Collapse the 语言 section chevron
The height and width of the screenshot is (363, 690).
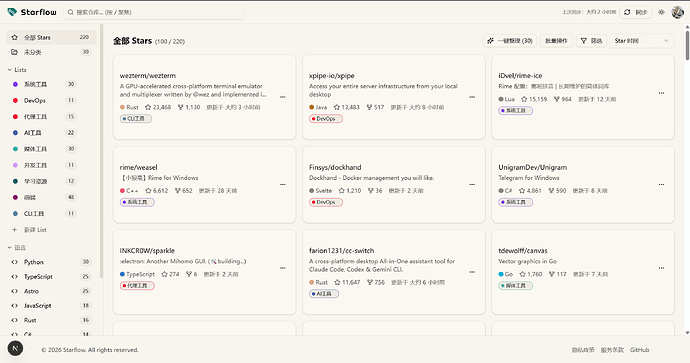(10, 248)
